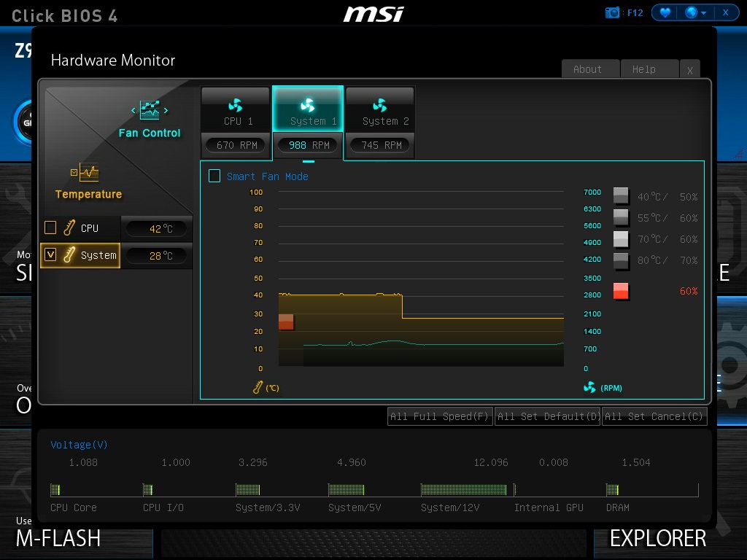Click the orange fan speed handle on graph
This screenshot has width=747, height=560.
point(286,322)
